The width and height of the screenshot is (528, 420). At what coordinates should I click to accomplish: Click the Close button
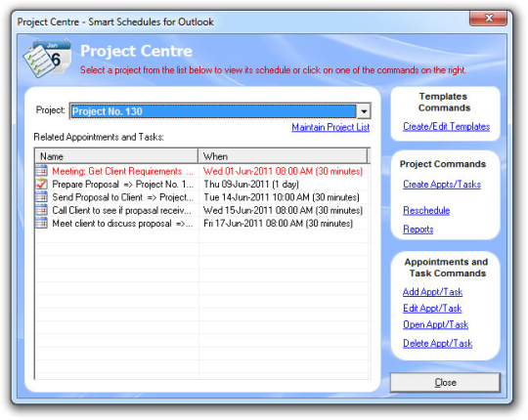pos(445,382)
